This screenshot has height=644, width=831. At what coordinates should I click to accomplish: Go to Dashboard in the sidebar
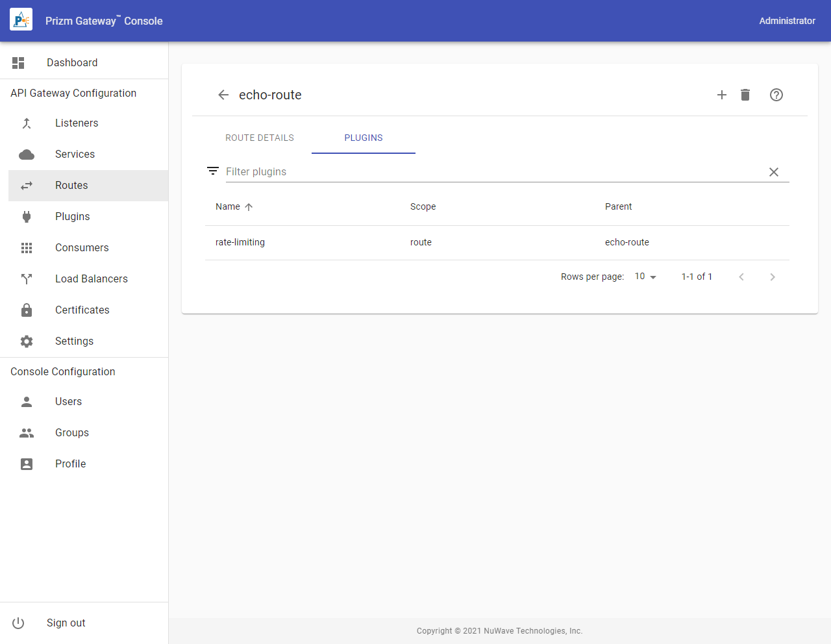coord(72,62)
